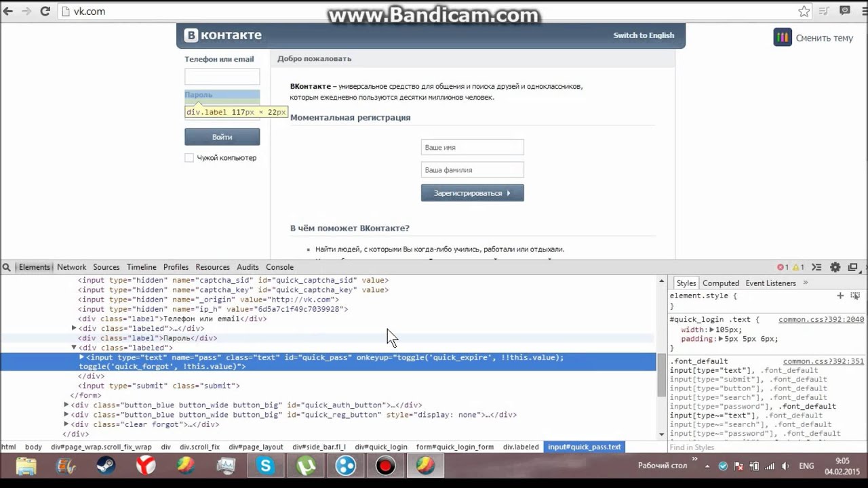Expand the Телефон labeled div node
Image resolution: width=868 pixels, height=488 pixels.
pos(74,328)
